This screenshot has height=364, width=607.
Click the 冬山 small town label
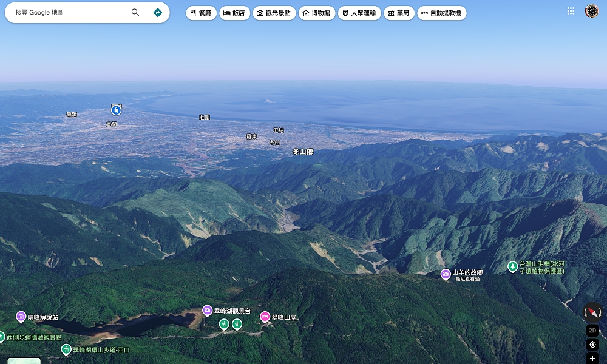tap(274, 143)
